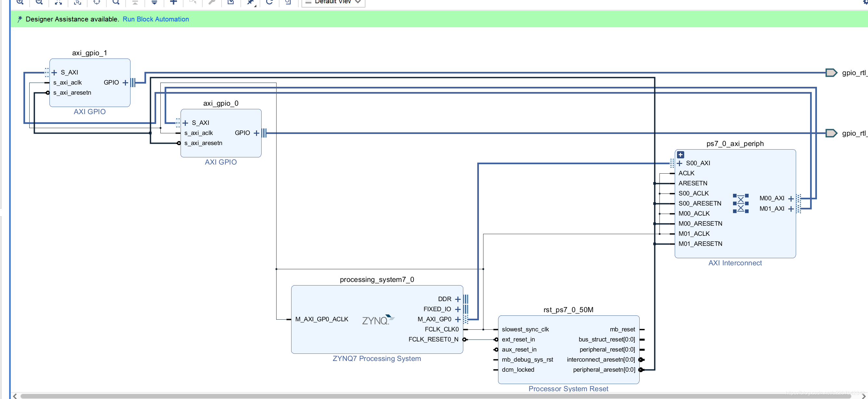
Task: Click the Zoom Out toolbar icon
Action: pos(39,2)
